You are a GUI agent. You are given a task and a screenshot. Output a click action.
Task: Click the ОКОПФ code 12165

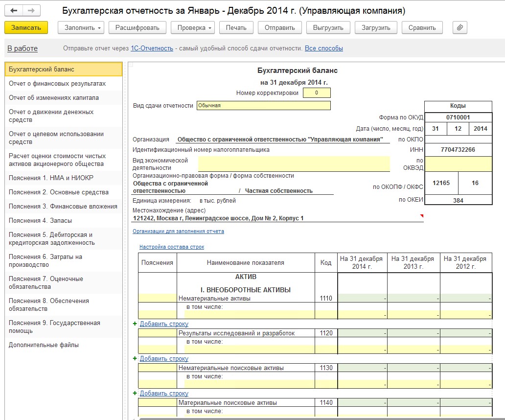click(x=441, y=183)
